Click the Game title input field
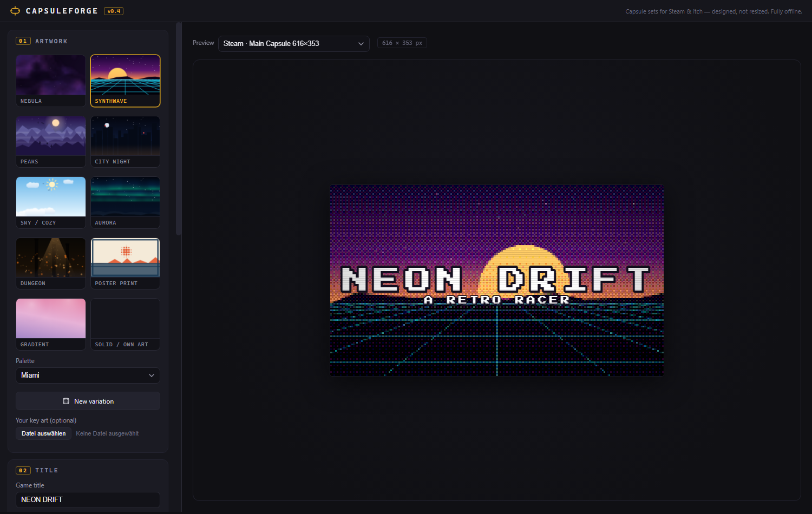812x514 pixels. point(88,500)
